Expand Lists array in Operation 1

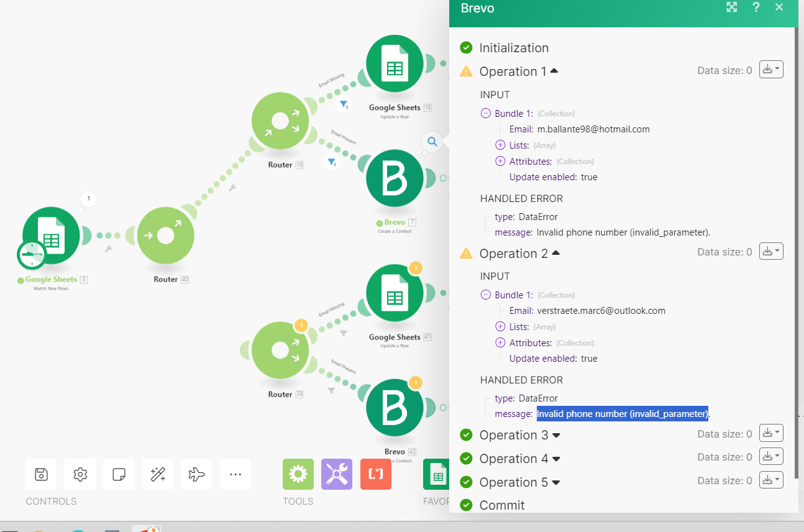500,145
